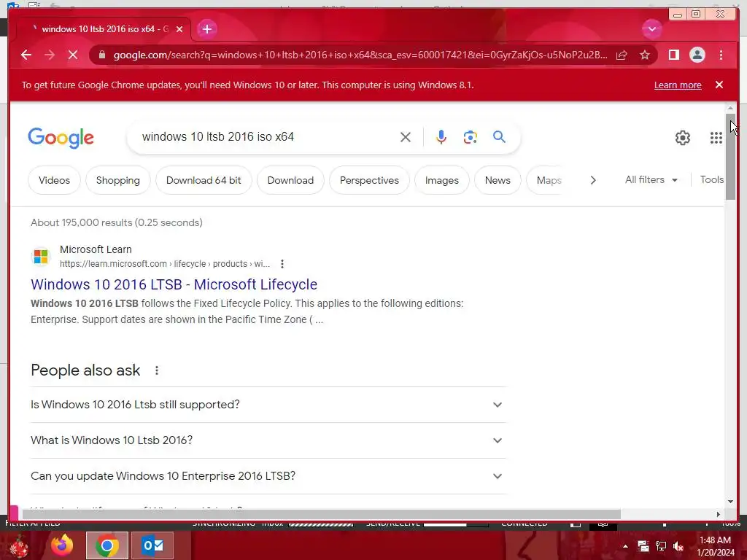Open the muted volume tray icon
The height and width of the screenshot is (560, 747).
tap(678, 546)
